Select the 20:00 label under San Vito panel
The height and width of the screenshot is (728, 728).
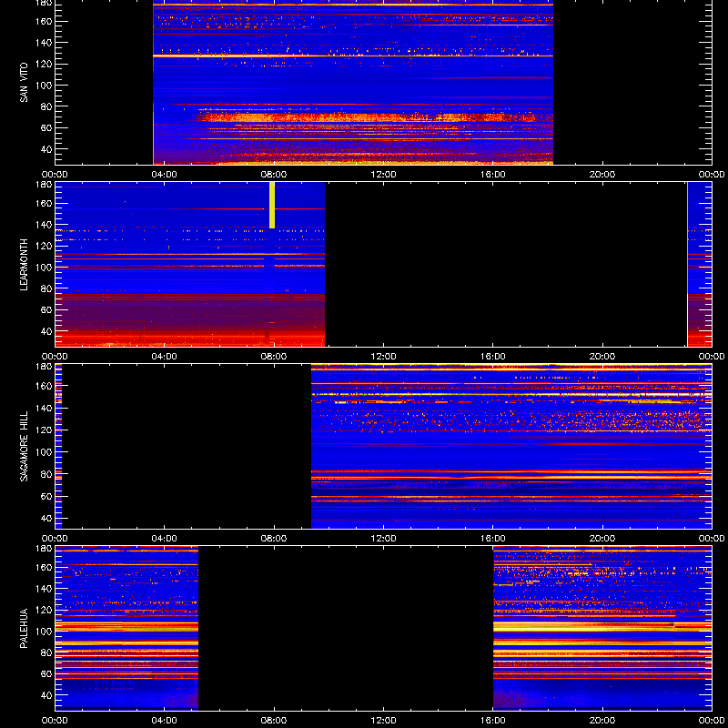coord(602,175)
